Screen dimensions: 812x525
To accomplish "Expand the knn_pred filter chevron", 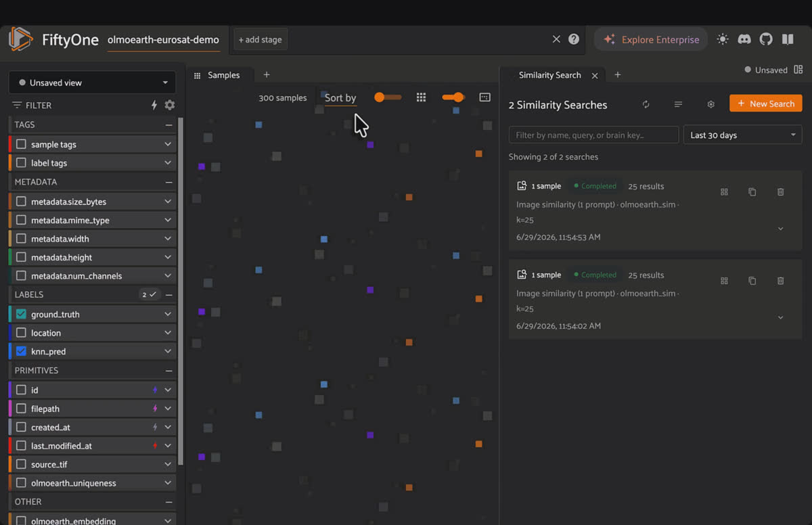I will [x=168, y=352].
